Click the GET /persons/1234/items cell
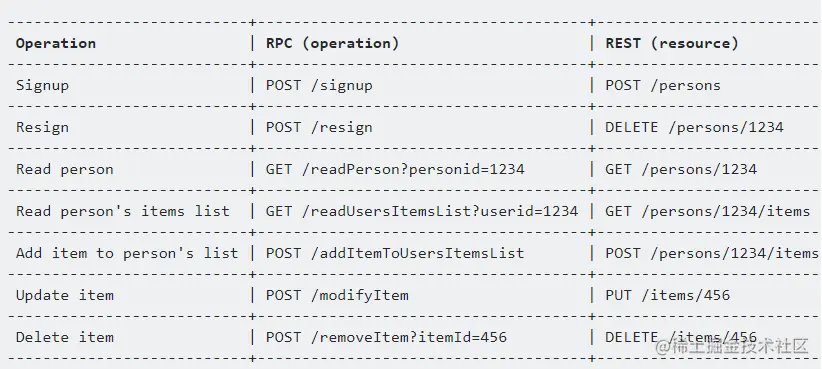The width and height of the screenshot is (822, 369). pyautogui.click(x=708, y=211)
